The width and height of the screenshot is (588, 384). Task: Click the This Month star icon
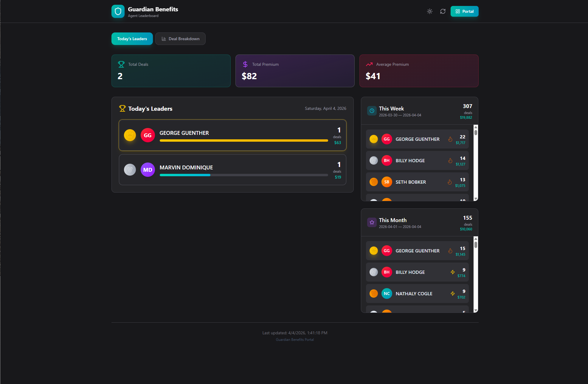[372, 222]
